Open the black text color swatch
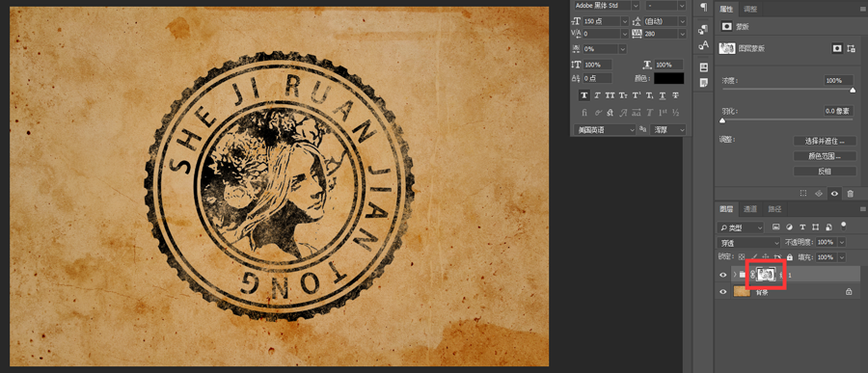The width and height of the screenshot is (868, 373). (x=668, y=79)
